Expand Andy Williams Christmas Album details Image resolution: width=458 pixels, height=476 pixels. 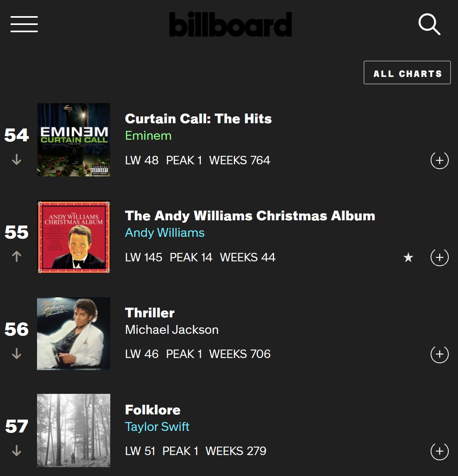tap(439, 257)
